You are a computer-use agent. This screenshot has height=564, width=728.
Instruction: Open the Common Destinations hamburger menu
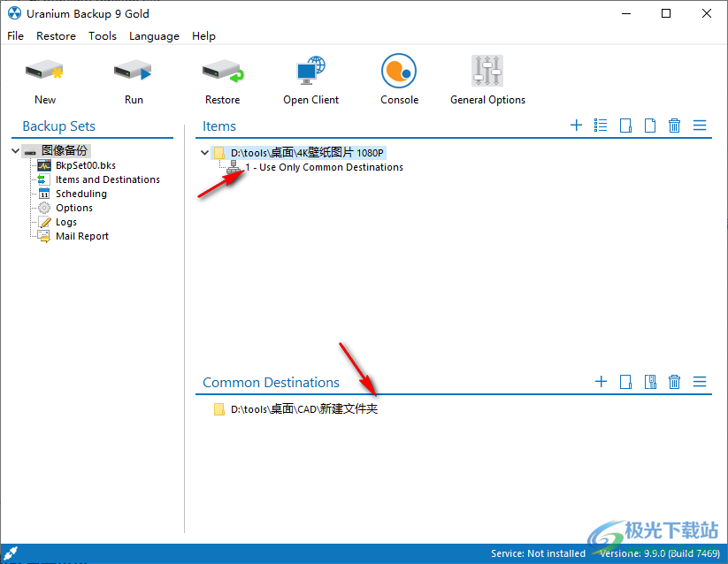point(700,382)
